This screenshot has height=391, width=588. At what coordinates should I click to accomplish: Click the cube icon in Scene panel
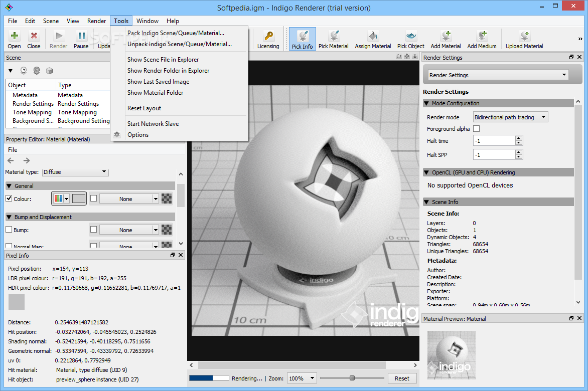49,70
